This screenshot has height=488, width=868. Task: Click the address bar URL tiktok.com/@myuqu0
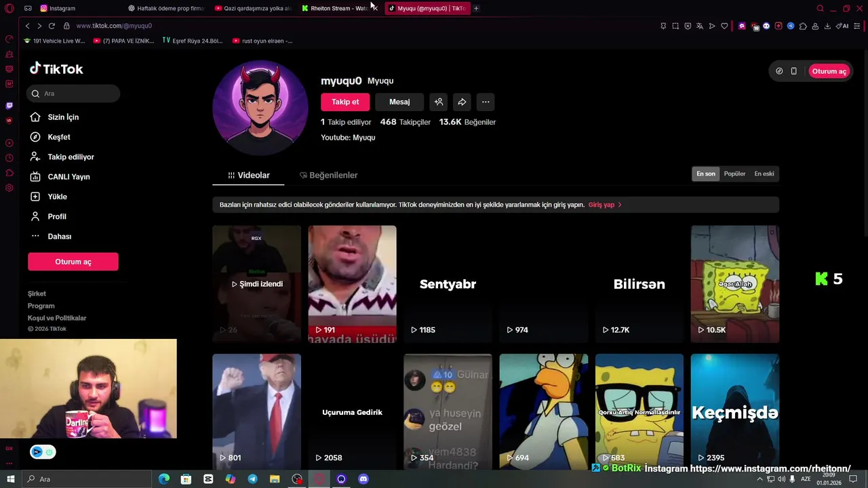[114, 26]
